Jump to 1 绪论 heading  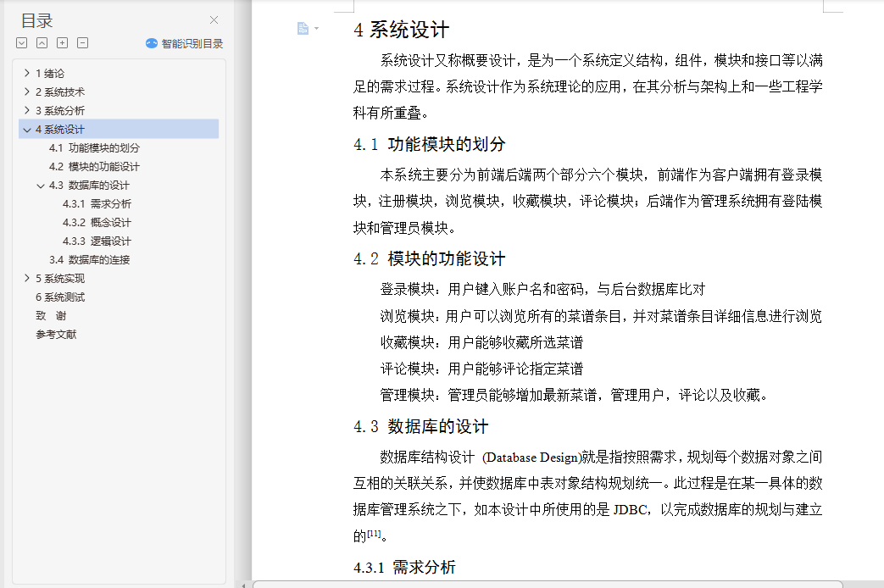50,74
